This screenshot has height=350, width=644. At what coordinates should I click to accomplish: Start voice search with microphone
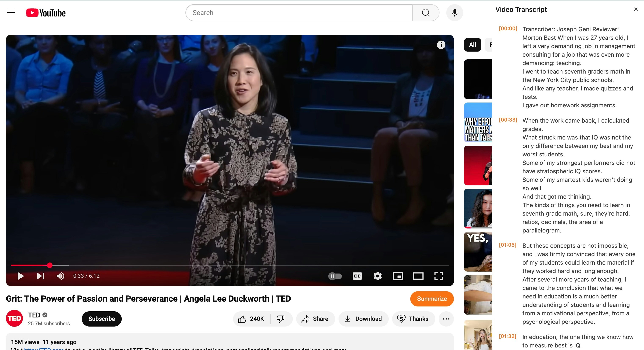click(455, 13)
